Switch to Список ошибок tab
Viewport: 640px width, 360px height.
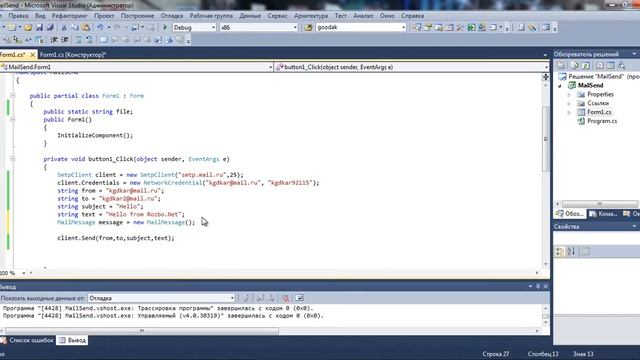27,340
